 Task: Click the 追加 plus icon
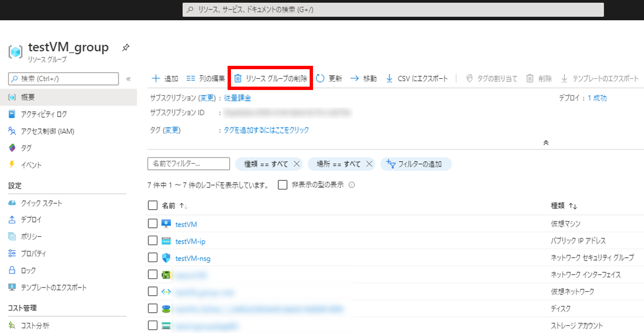tap(156, 79)
